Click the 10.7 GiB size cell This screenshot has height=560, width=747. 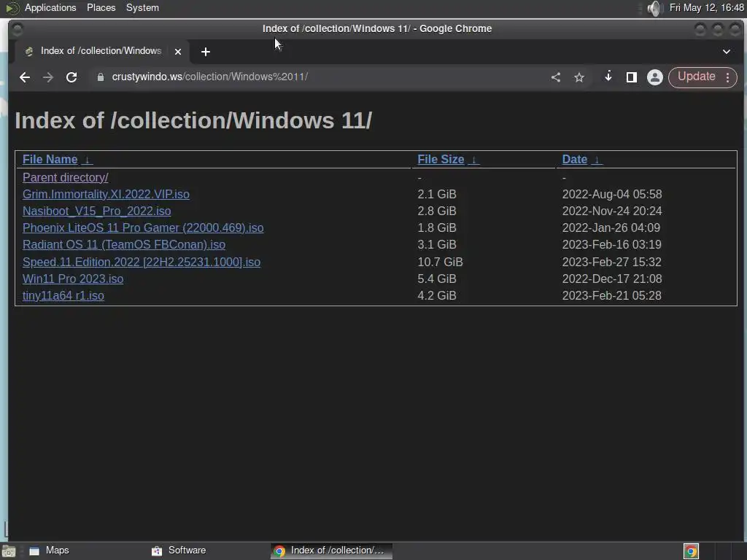440,262
